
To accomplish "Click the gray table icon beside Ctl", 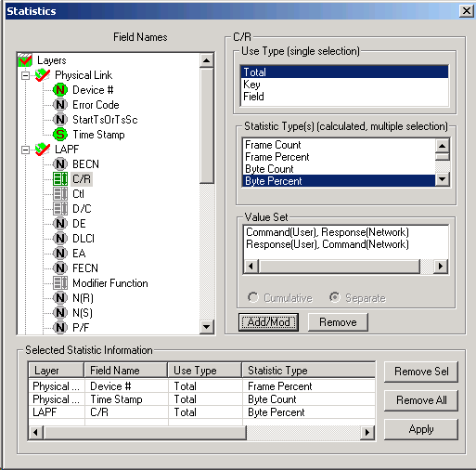I will [x=60, y=194].
